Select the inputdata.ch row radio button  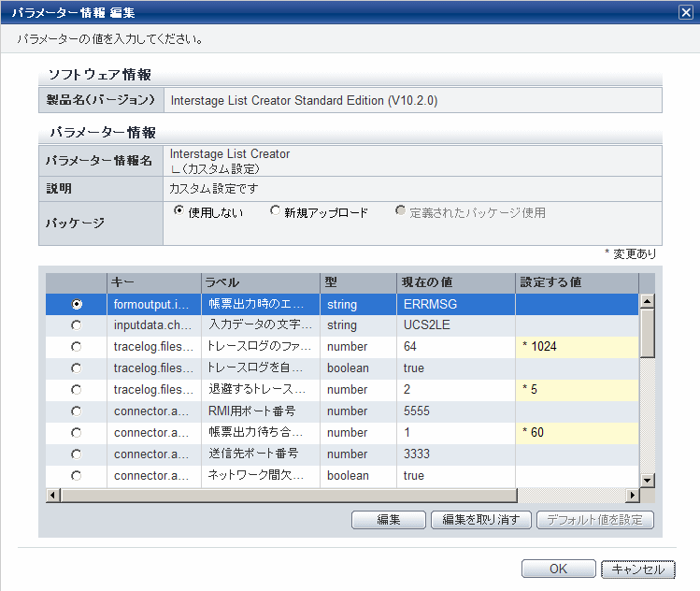(77, 325)
